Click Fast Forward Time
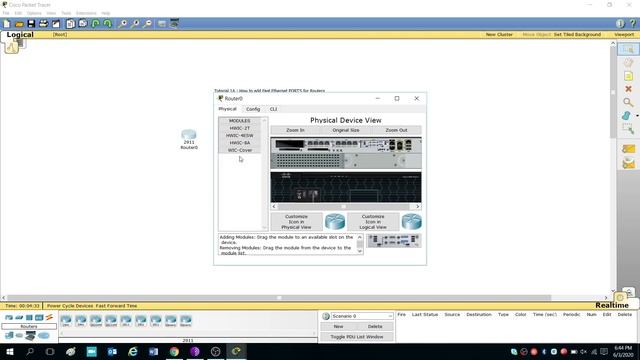 116,306
